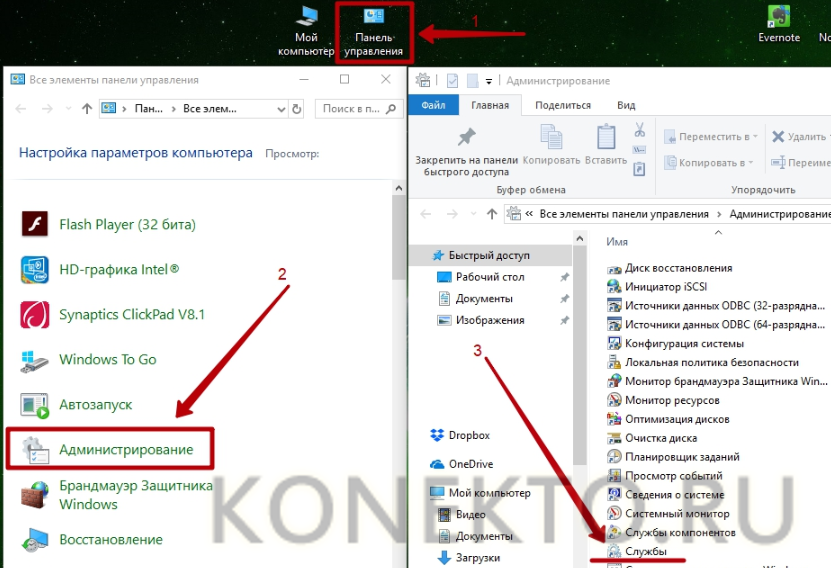The width and height of the screenshot is (831, 568).
Task: Open the Панель управления desktop shortcut
Action: coord(374,32)
